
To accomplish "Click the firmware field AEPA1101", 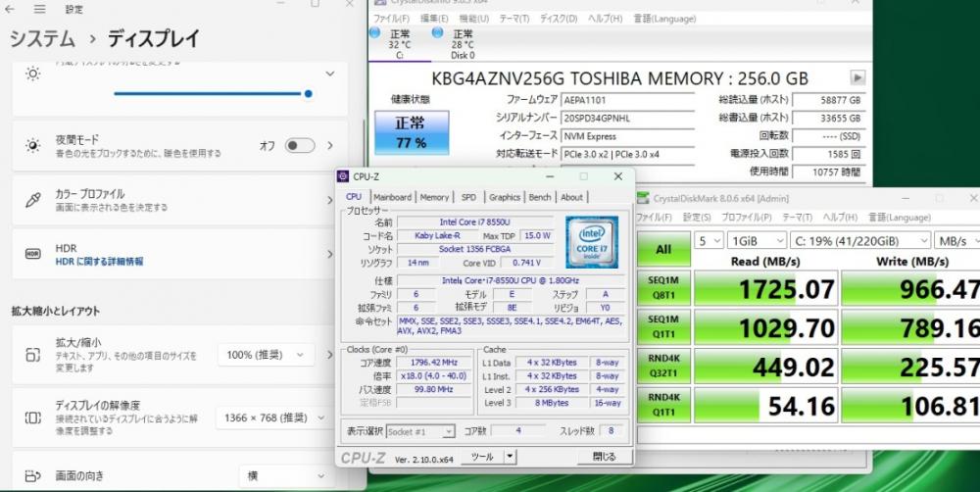I will click(x=627, y=100).
